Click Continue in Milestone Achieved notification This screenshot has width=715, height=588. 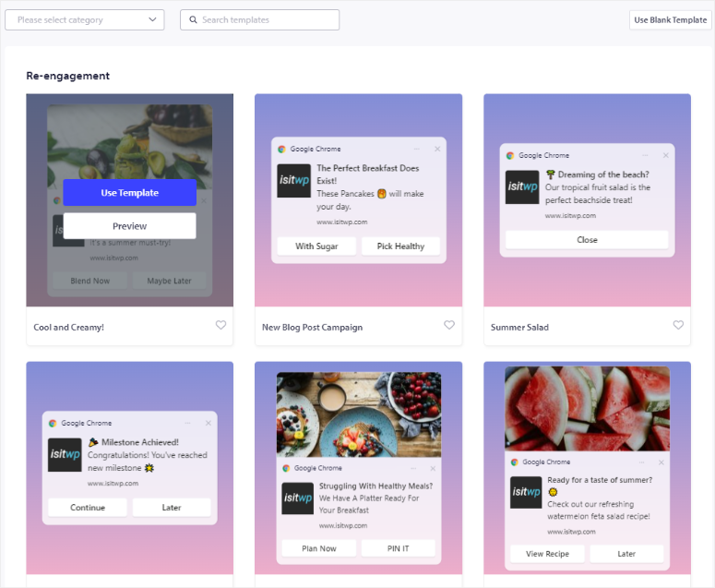88,508
